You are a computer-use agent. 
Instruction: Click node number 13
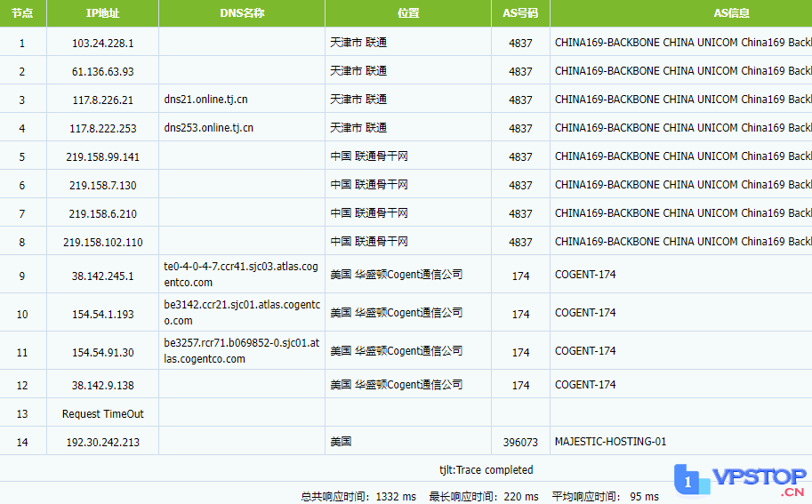point(21,414)
